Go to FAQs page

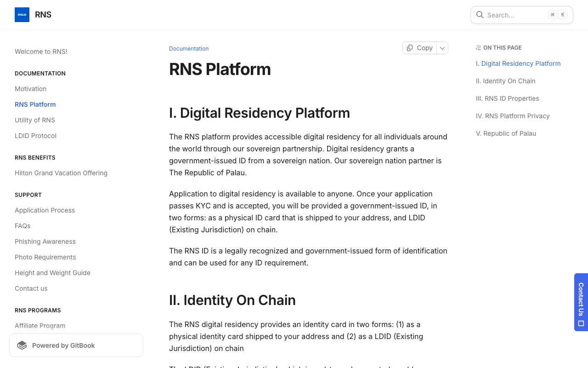pyautogui.click(x=23, y=226)
